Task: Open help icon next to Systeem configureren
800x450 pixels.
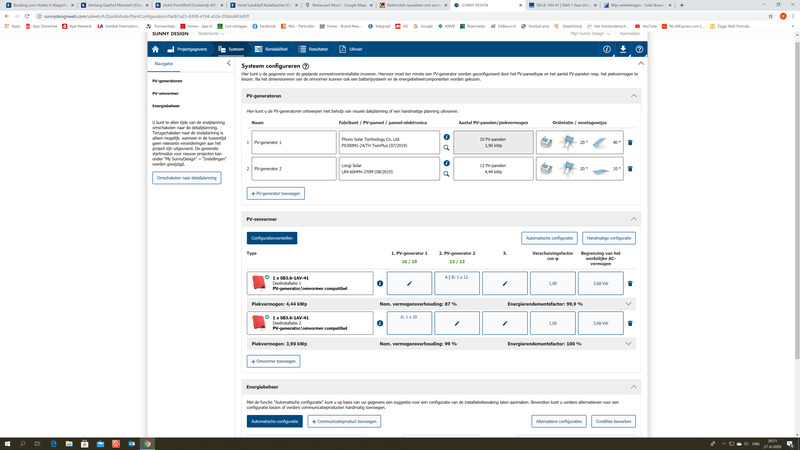Action: point(306,66)
